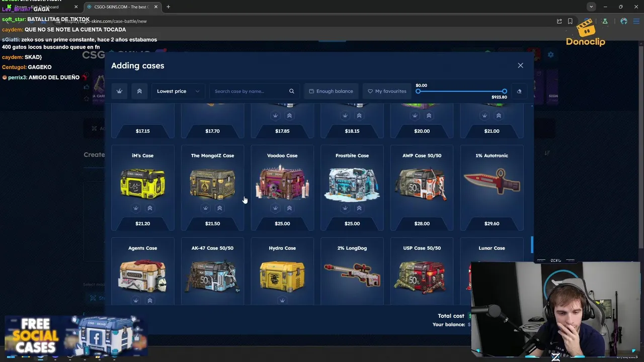Viewport: 644px width, 362px height.
Task: Click double-chevron icon above the $17.85 price
Action: tap(289, 116)
